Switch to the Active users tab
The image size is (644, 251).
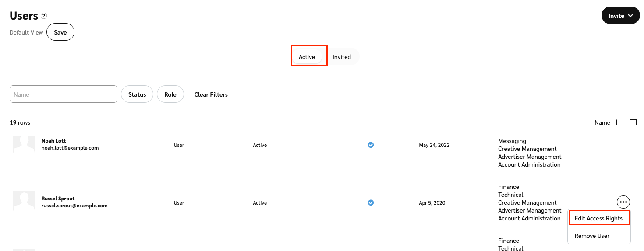[x=307, y=57]
